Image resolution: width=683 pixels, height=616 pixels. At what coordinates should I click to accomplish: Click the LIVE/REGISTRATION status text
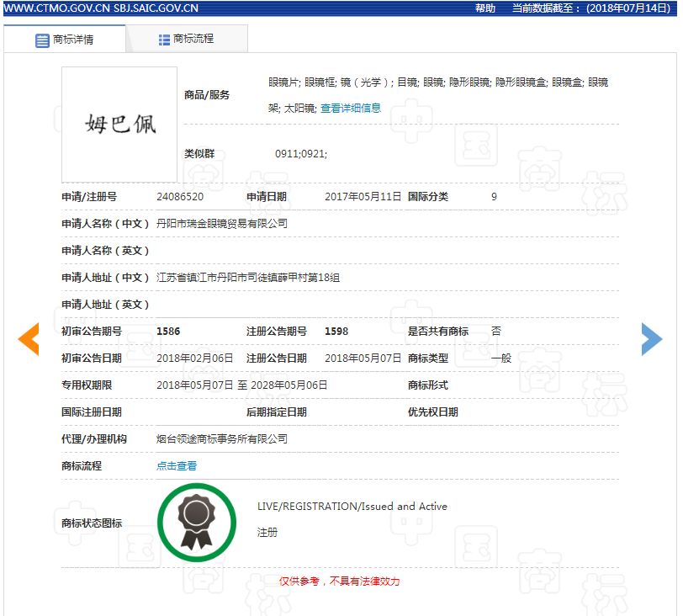coord(352,507)
